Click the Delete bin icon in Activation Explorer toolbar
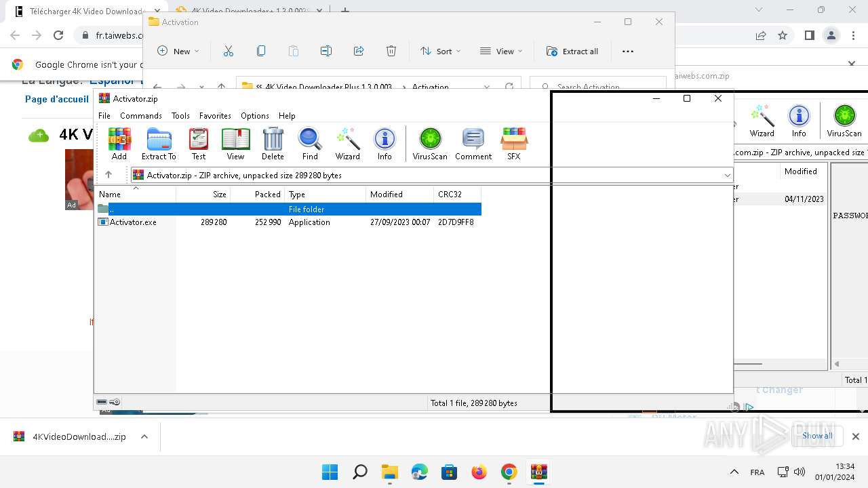Image resolution: width=868 pixels, height=488 pixels. pos(391,51)
